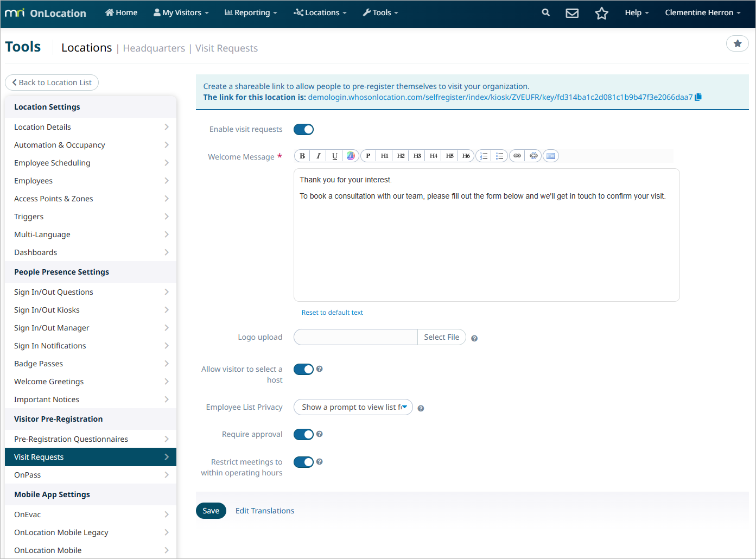Click Select File for logo upload
This screenshot has width=756, height=559.
point(442,337)
